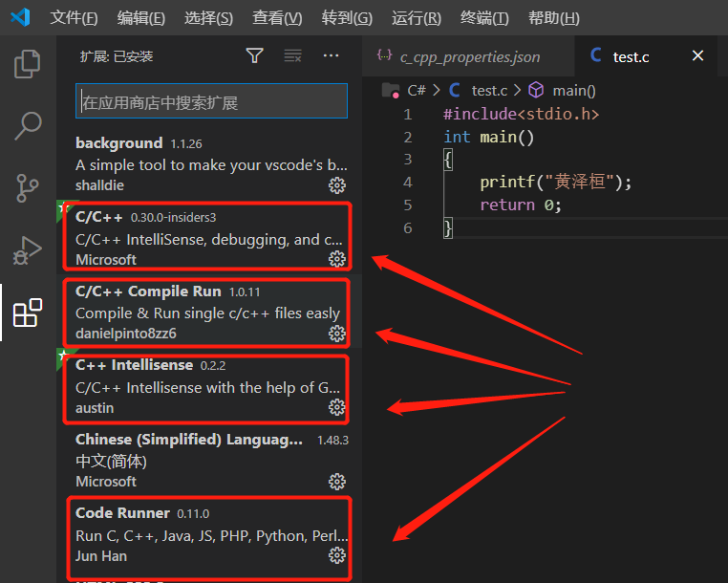This screenshot has height=583, width=728.
Task: Click the return 0; code line
Action: pyautogui.click(x=521, y=205)
